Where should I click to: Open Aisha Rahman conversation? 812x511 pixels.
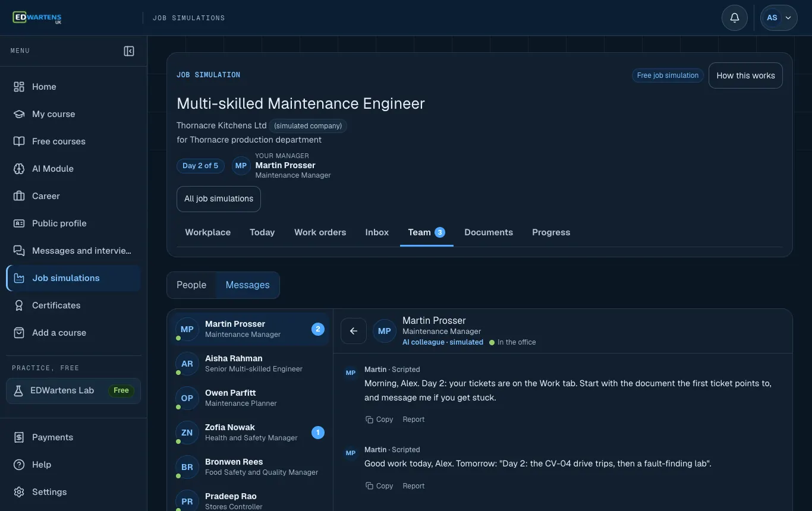tap(250, 364)
